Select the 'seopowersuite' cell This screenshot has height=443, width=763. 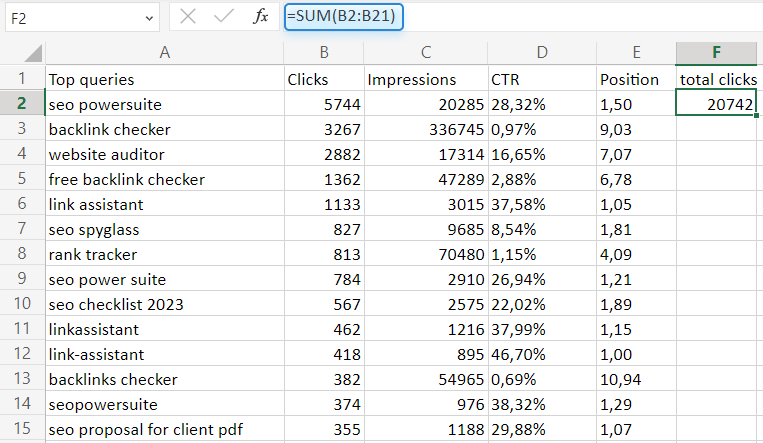point(164,404)
